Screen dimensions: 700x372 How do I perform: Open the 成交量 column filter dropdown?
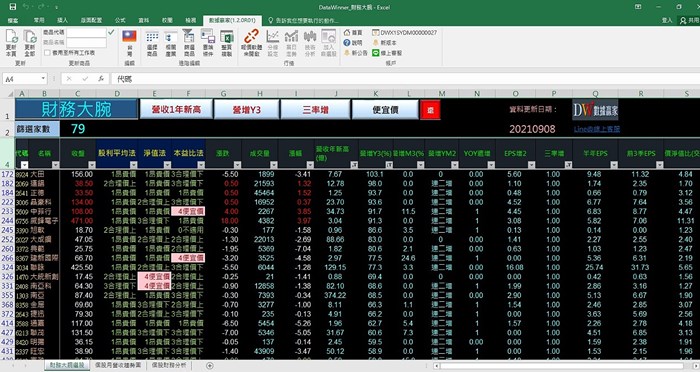coord(274,165)
